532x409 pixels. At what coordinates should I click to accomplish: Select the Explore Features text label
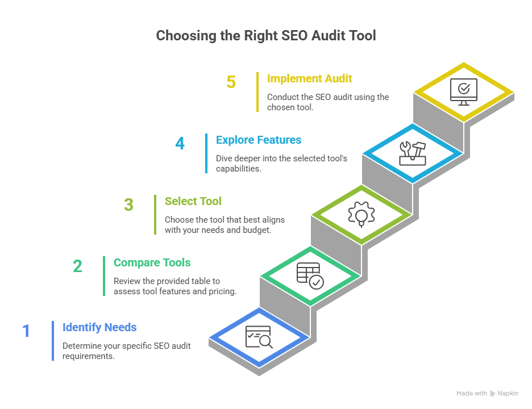coord(259,140)
